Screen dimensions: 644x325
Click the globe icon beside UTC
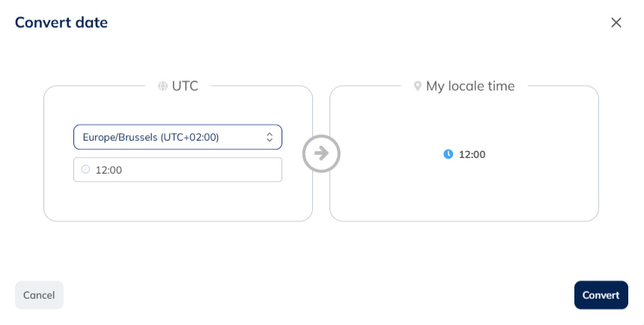[162, 86]
